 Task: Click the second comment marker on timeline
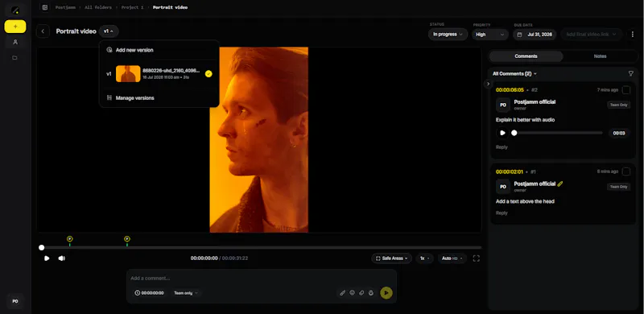tap(127, 239)
